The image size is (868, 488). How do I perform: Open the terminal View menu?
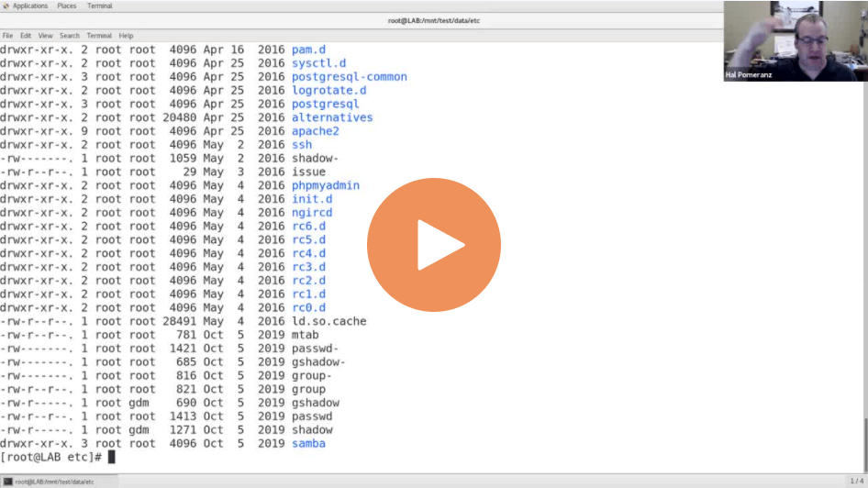coord(45,36)
